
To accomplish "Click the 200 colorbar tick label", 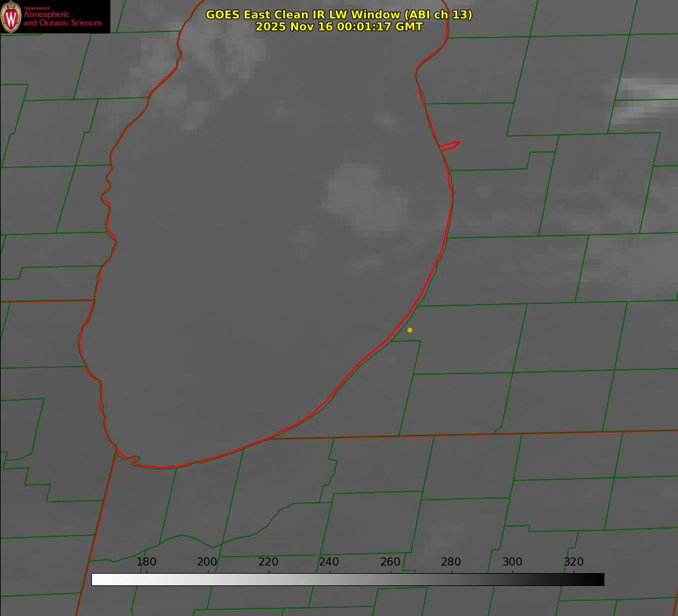I will [x=207, y=562].
